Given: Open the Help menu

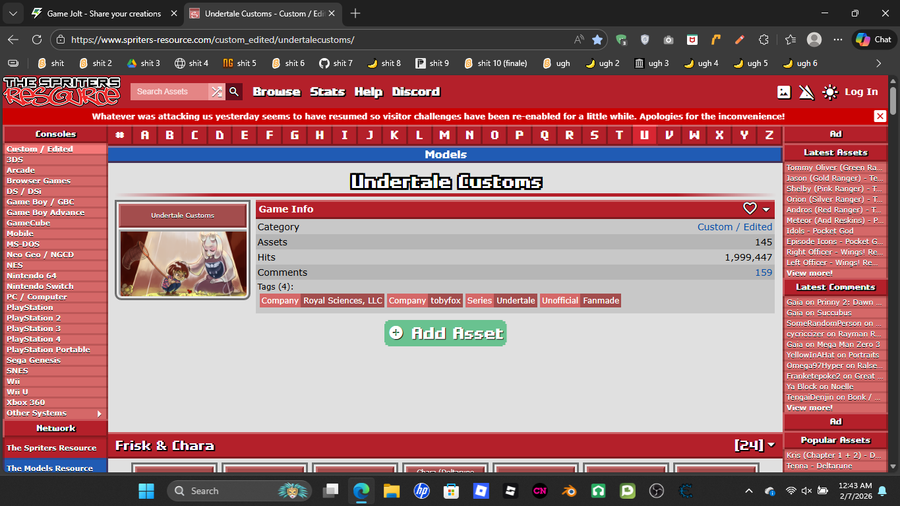Looking at the screenshot, I should 368,92.
